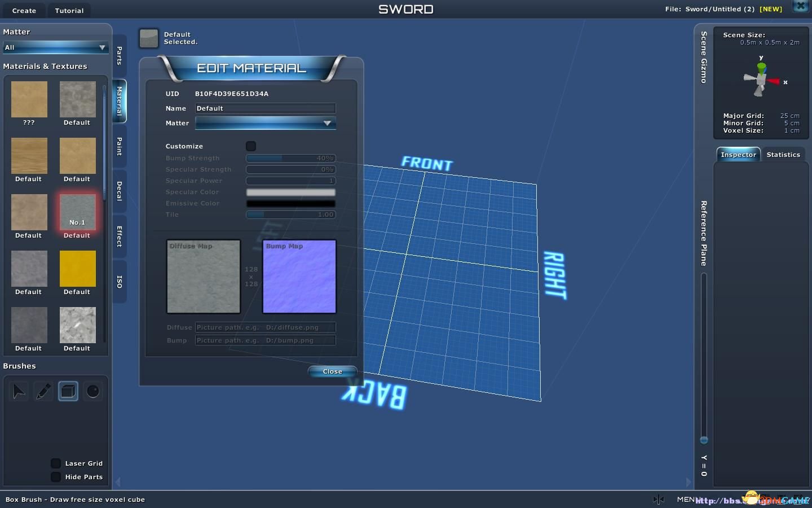Select the Sphere brush tool
Viewport: 812px width, 508px height.
(x=93, y=391)
